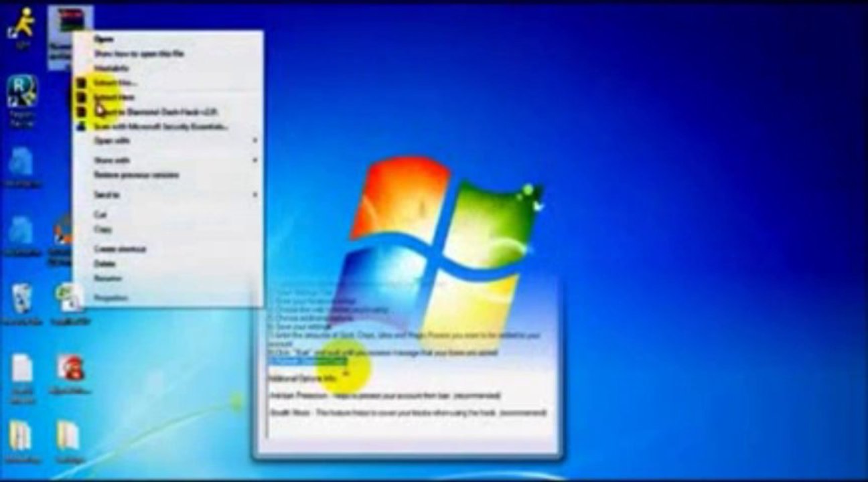Select the Recycle Bin desktop icon
The height and width of the screenshot is (482, 868).
(x=22, y=299)
